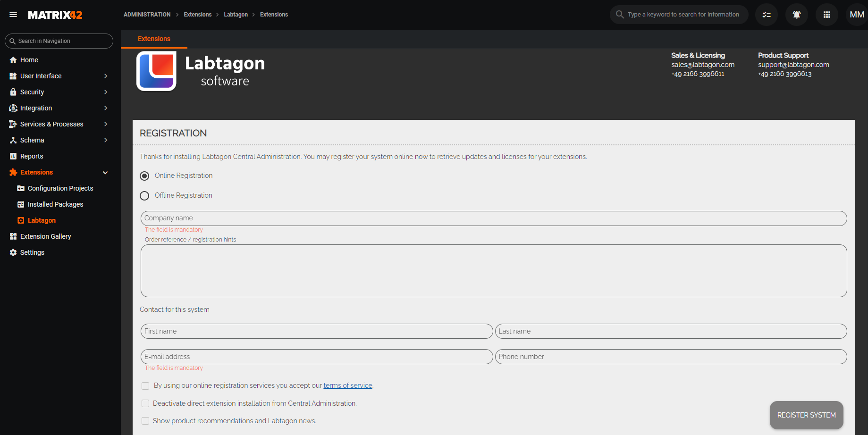Screen dimensions: 868x435
Task: Click the Home house icon
Action: click(13, 60)
